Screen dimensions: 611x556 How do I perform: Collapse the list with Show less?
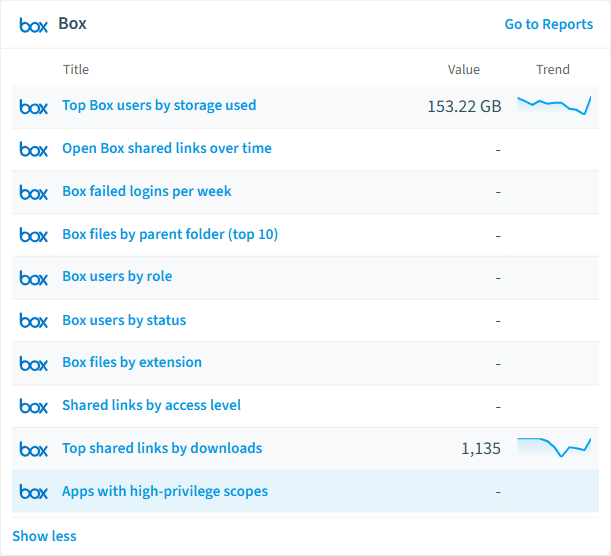[44, 536]
